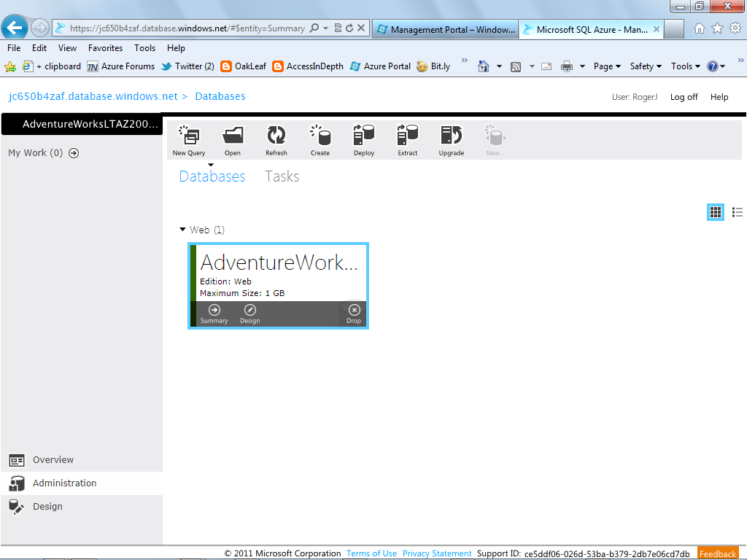Open the Design section in sidebar
Viewport: 747px width, 560px height.
click(82, 507)
